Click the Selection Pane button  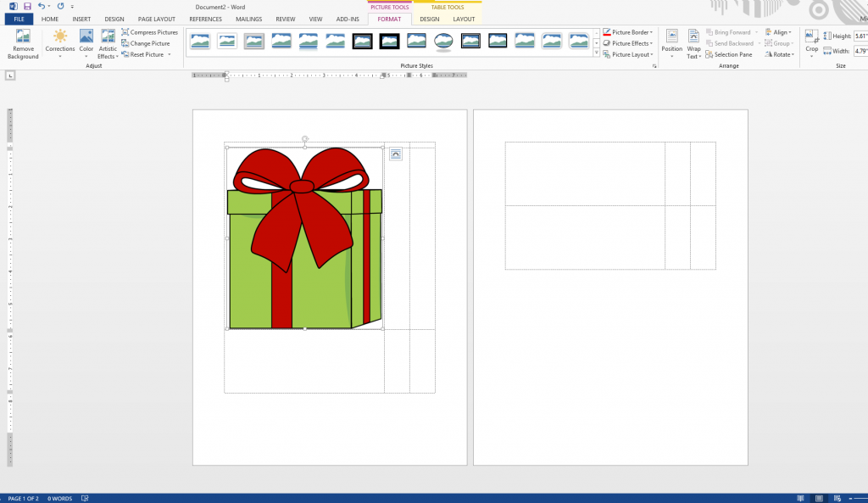729,54
